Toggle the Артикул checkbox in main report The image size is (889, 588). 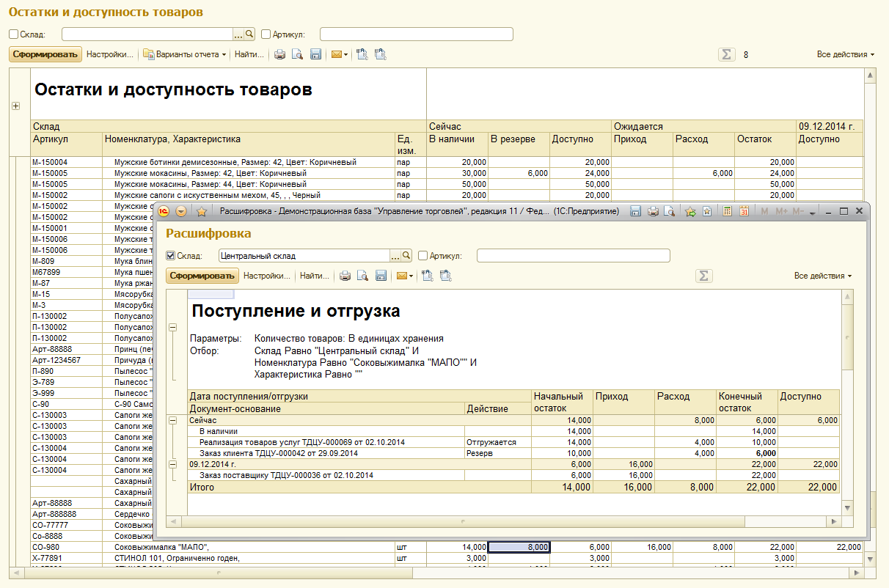[266, 34]
